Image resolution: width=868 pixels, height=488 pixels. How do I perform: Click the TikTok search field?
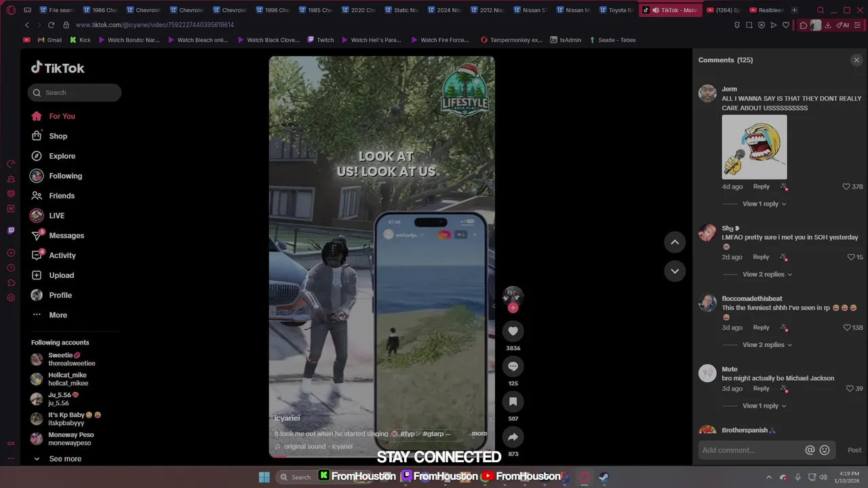click(75, 93)
